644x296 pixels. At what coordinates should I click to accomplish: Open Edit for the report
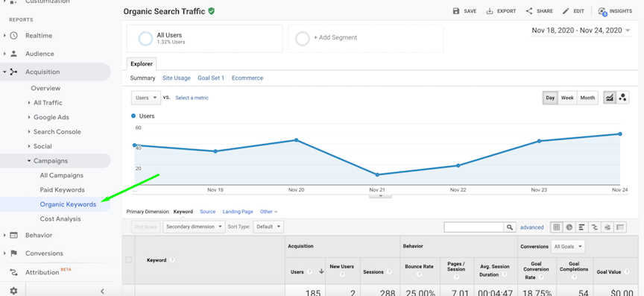[573, 11]
